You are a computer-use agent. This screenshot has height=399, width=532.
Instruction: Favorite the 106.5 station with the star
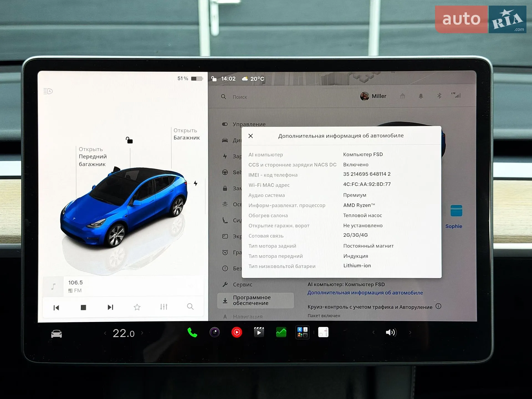(137, 307)
